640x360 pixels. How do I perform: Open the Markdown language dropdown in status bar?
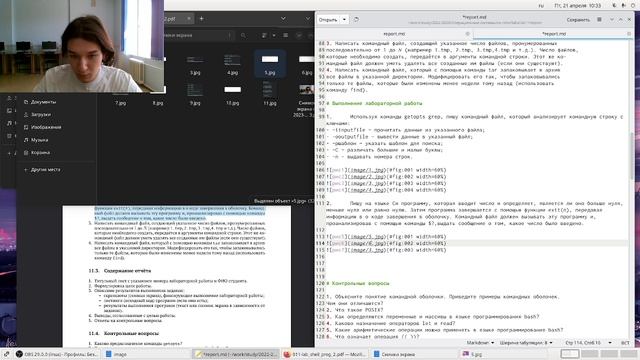(x=480, y=343)
